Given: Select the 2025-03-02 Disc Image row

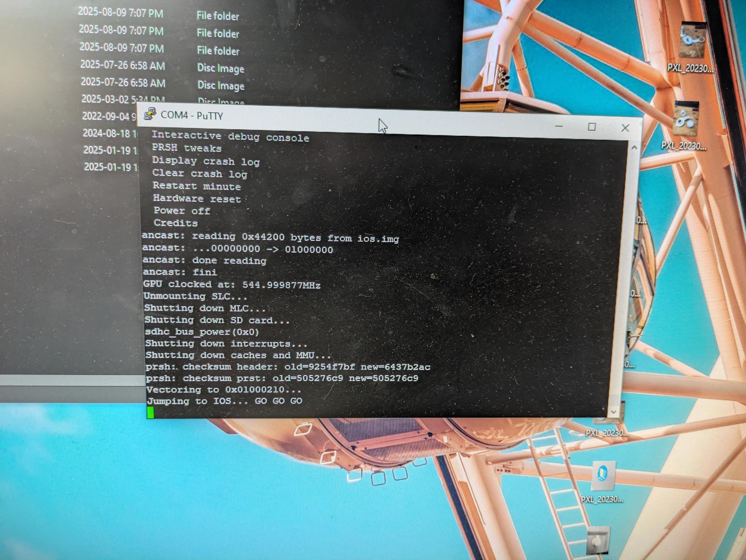Looking at the screenshot, I should (162, 99).
